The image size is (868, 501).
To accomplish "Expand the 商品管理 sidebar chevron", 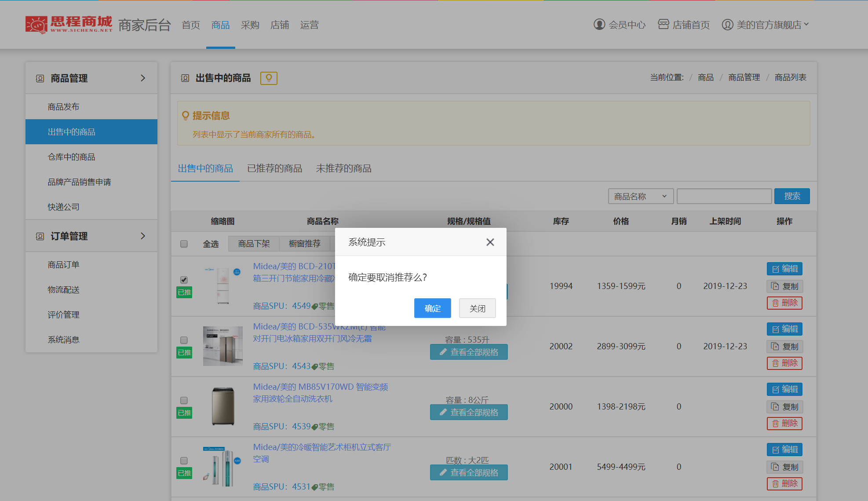I will click(143, 78).
